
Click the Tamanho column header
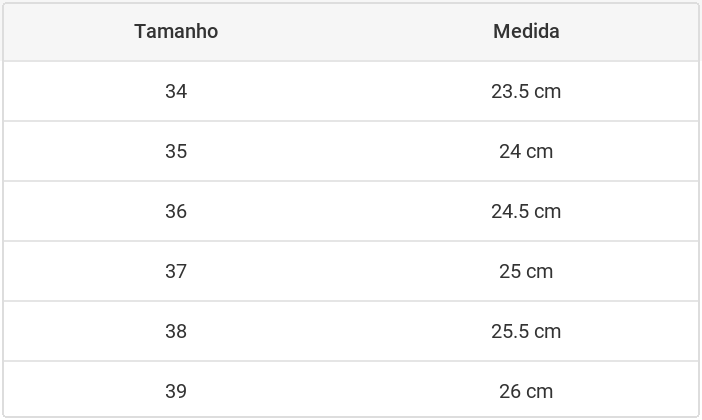tap(176, 31)
